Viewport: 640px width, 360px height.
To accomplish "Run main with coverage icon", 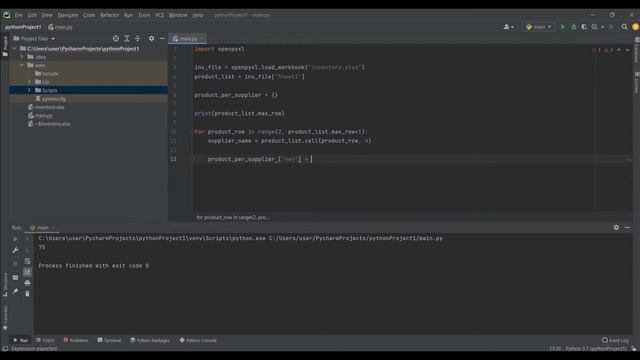I will pos(584,27).
